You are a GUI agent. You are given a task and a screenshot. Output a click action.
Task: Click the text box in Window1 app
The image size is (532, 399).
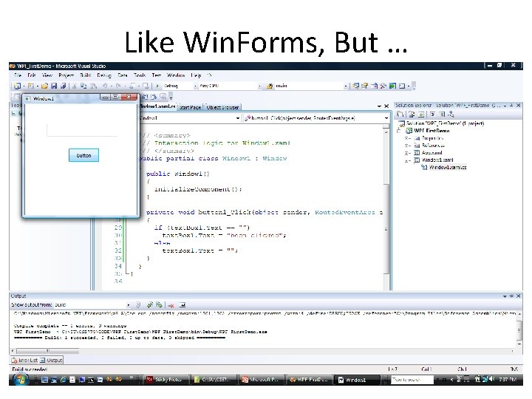[82, 130]
